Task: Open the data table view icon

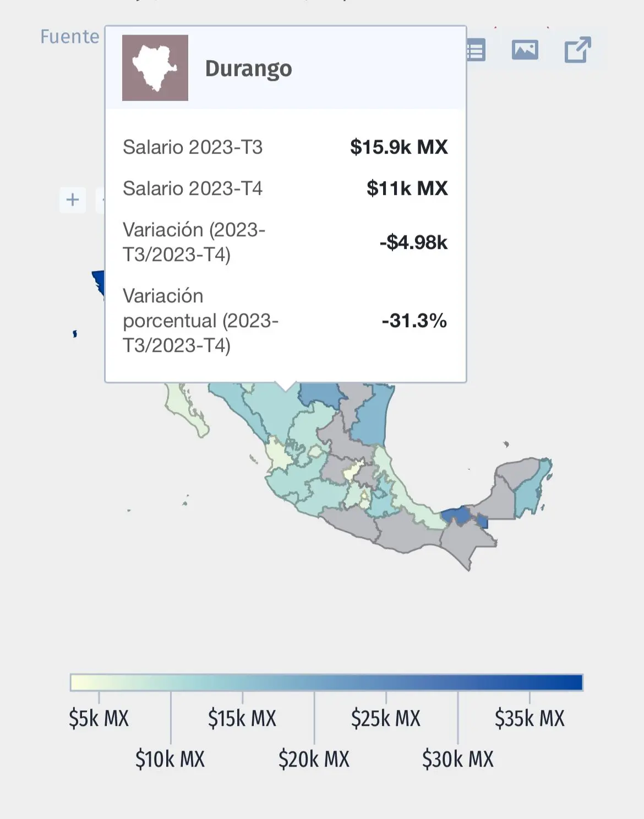Action: (x=477, y=51)
